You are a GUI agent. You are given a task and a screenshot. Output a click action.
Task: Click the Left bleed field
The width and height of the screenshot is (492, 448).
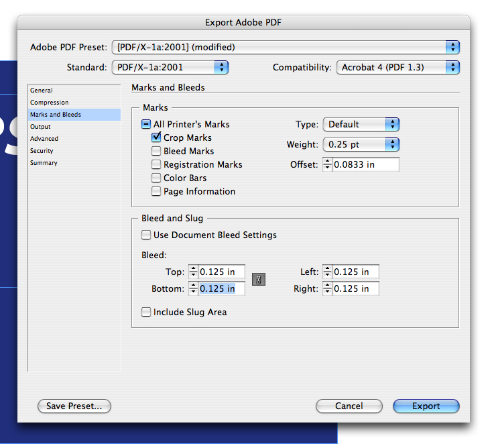[x=355, y=272]
